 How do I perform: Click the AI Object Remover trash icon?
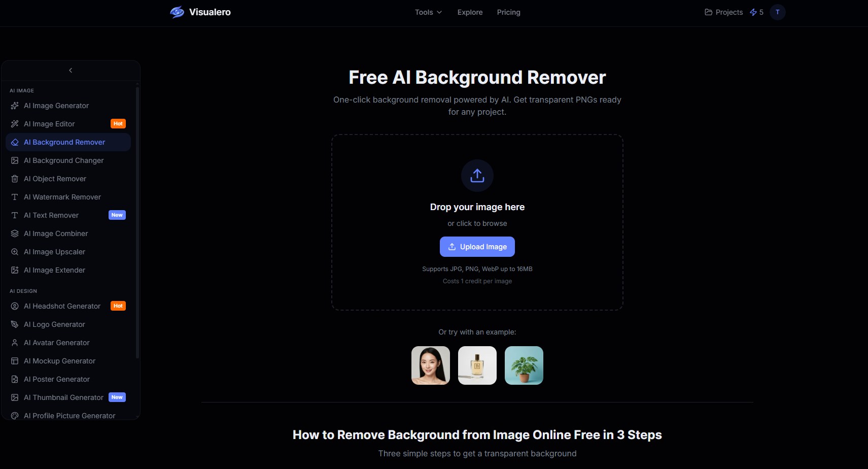click(15, 179)
